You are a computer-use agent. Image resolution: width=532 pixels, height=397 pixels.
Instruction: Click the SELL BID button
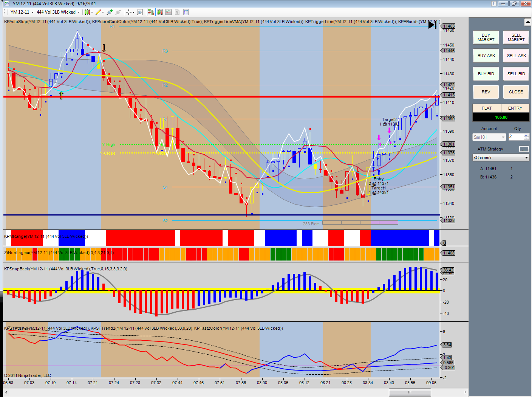point(516,74)
